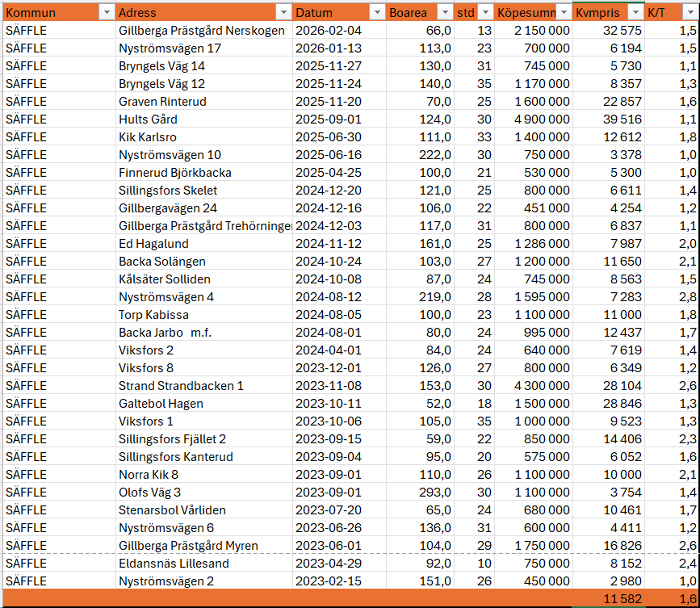Click the K/T value "2,8" for Nyströmsvägen 4
This screenshot has width=700, height=608.
(673, 297)
